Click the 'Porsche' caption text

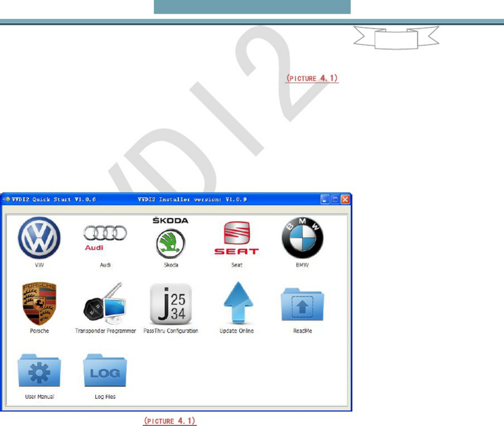(39, 331)
